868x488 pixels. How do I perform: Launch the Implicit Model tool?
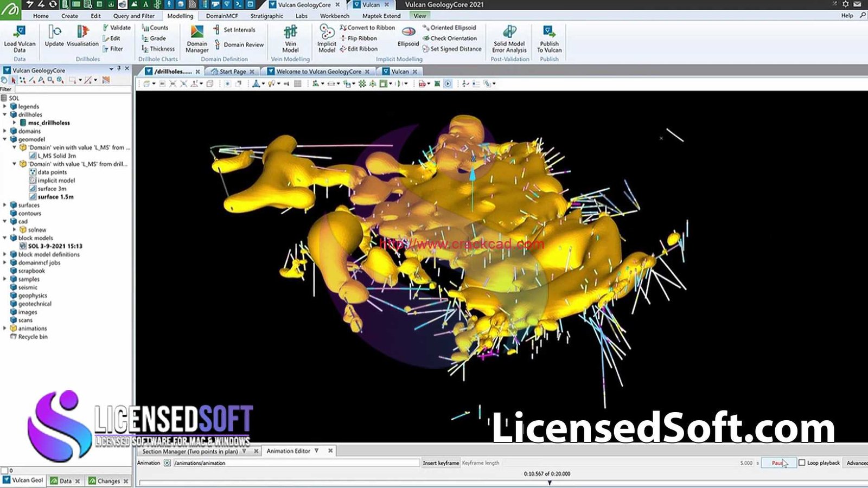[327, 39]
